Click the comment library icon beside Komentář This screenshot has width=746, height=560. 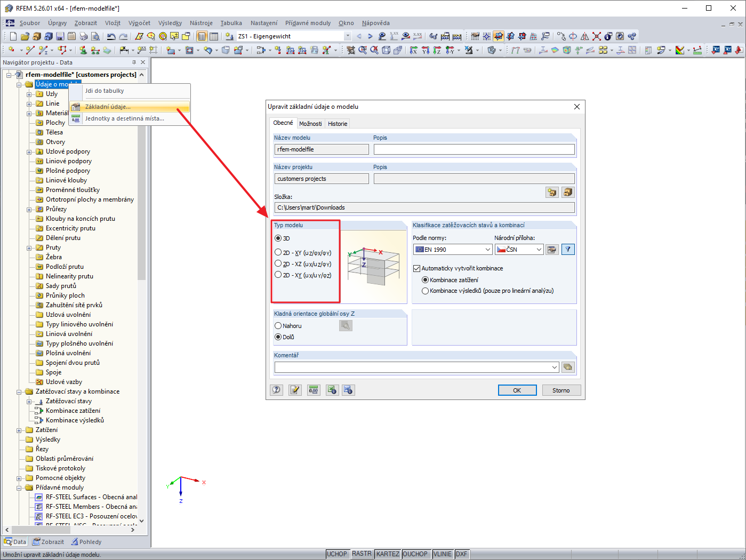568,367
